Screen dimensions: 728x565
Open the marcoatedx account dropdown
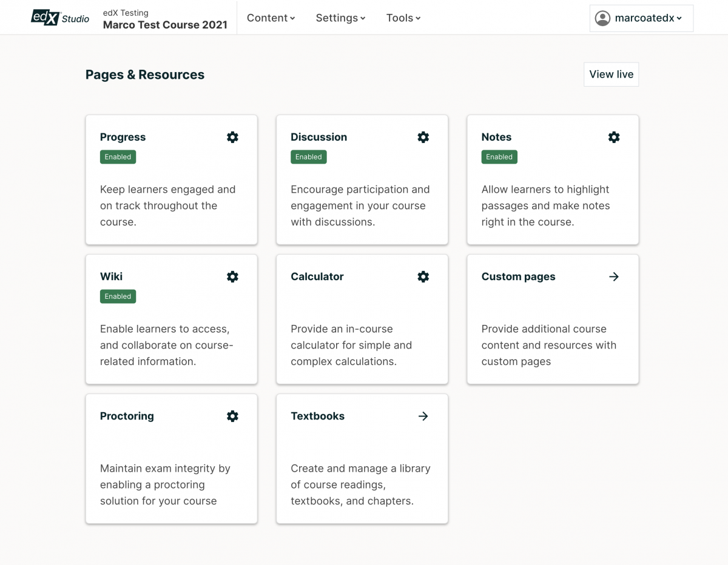click(x=647, y=18)
